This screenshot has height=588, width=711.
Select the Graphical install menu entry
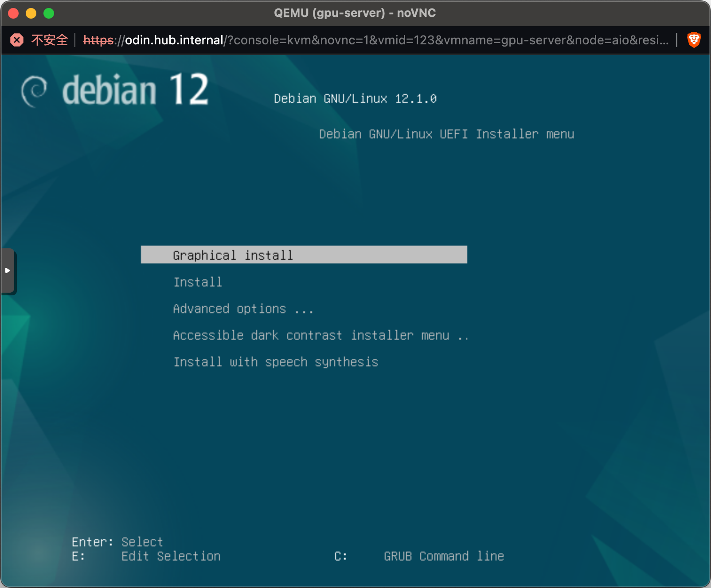(304, 255)
